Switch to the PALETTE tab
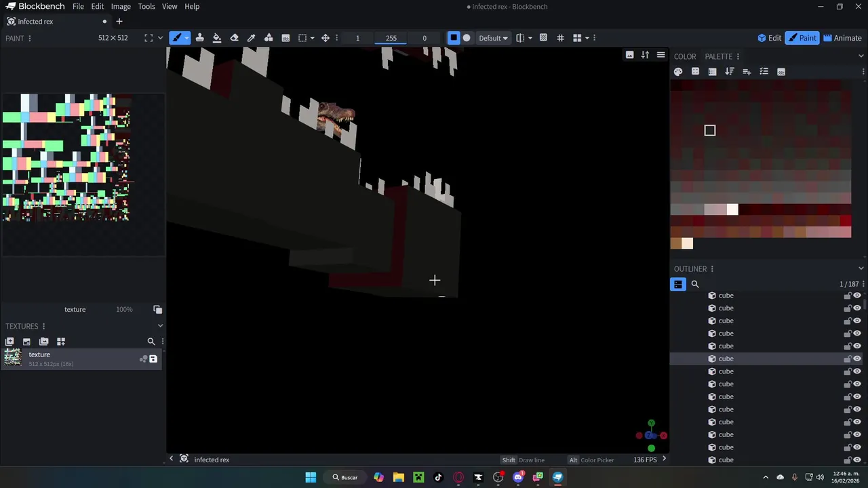868x488 pixels. [718, 56]
